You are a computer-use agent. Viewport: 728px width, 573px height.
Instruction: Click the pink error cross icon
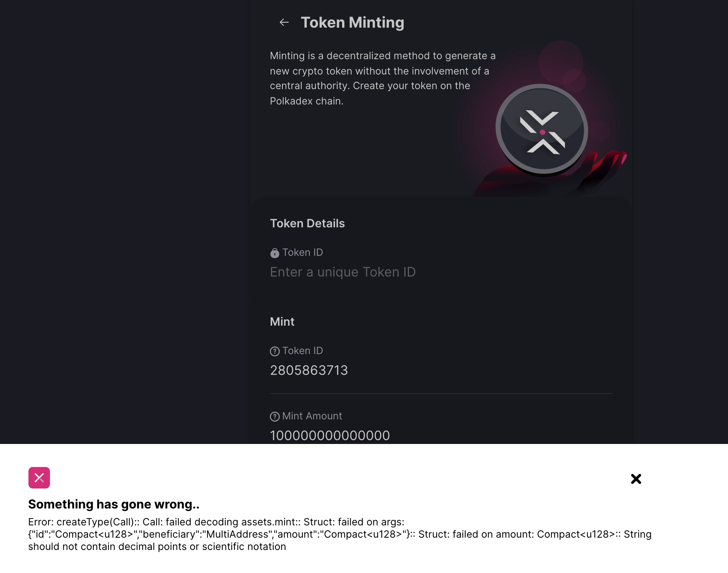tap(40, 478)
